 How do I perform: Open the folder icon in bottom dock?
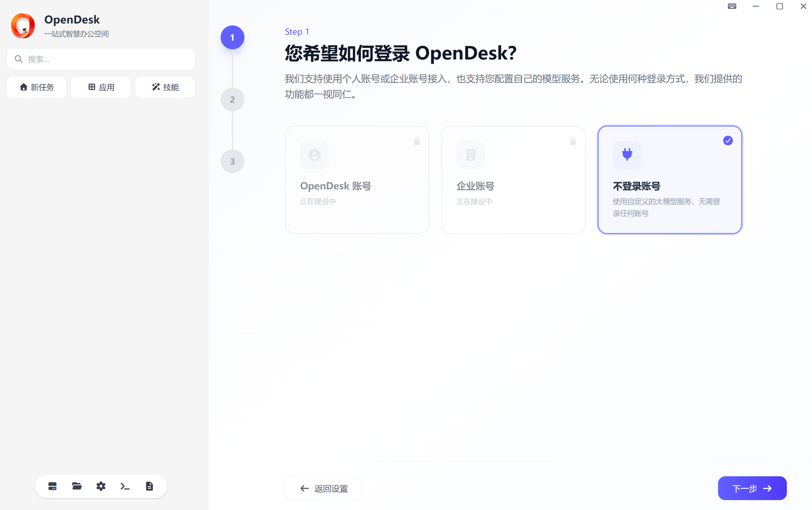76,486
